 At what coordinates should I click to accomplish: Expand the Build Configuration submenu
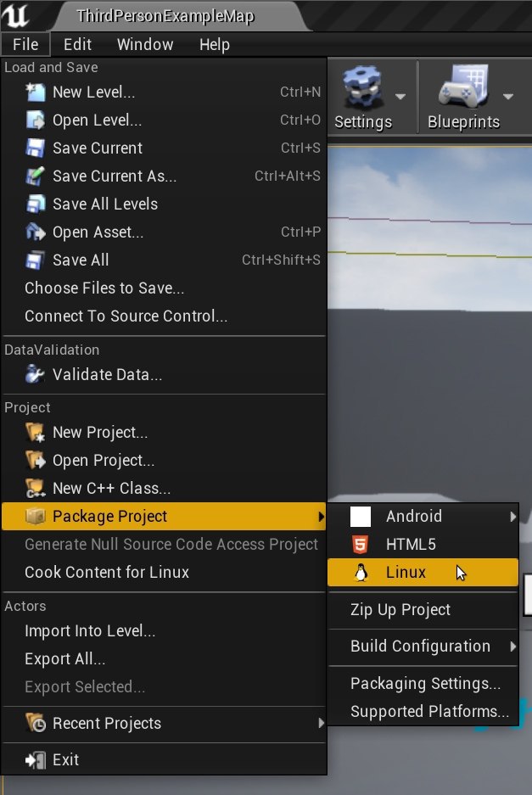click(423, 647)
